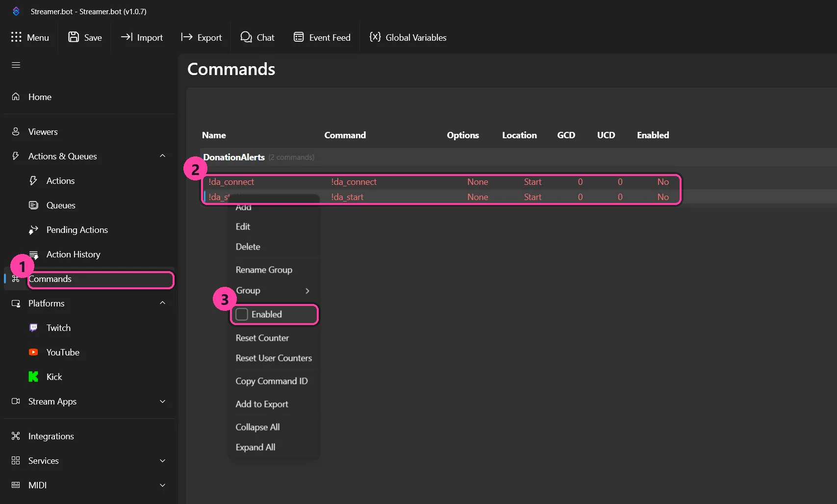Viewport: 837px width, 504px height.
Task: Click the Export arrow icon
Action: 186,37
